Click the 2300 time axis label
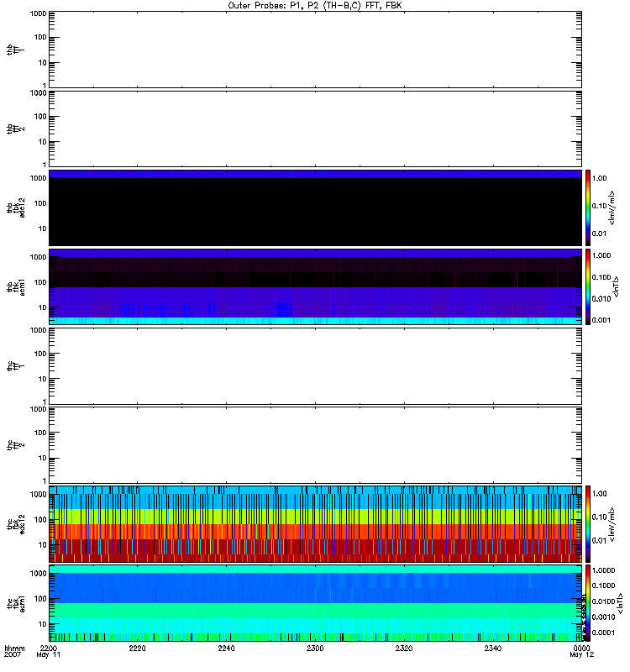The width and height of the screenshot is (630, 672). click(x=315, y=648)
